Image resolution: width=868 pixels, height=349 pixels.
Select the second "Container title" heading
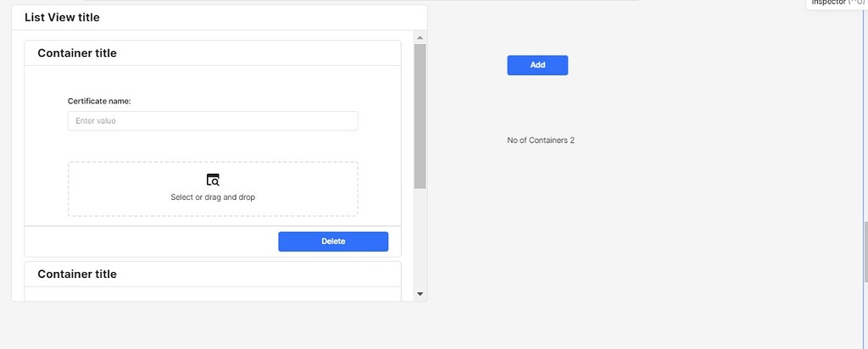(x=77, y=274)
